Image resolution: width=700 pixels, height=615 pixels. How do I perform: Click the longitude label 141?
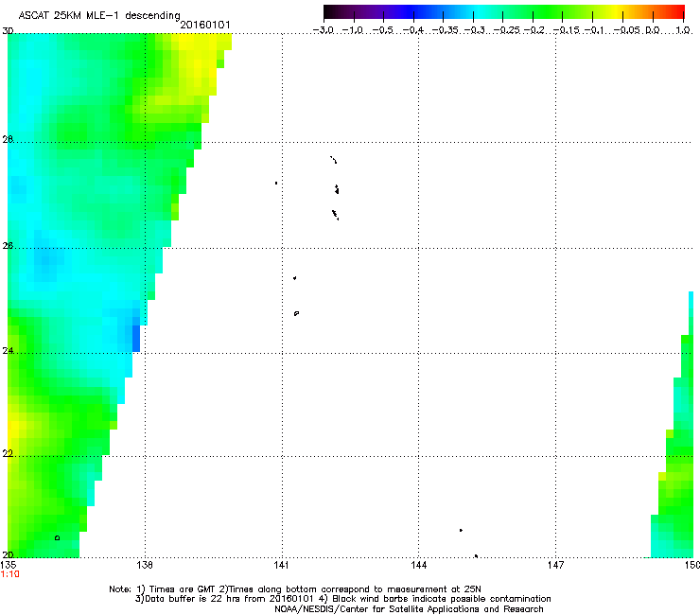click(282, 565)
